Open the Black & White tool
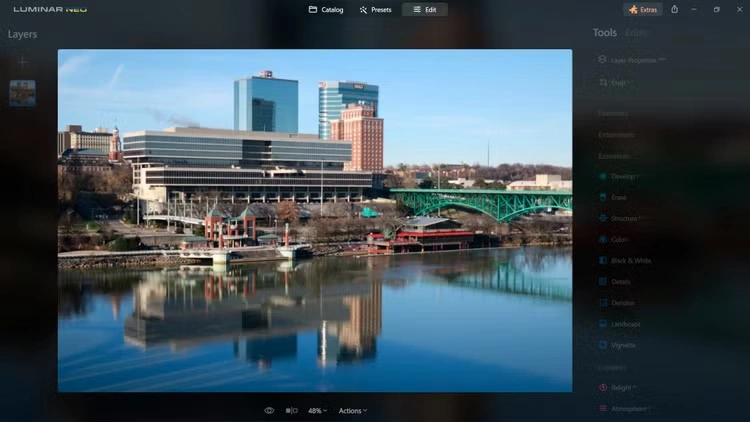750x422 pixels. (625, 260)
